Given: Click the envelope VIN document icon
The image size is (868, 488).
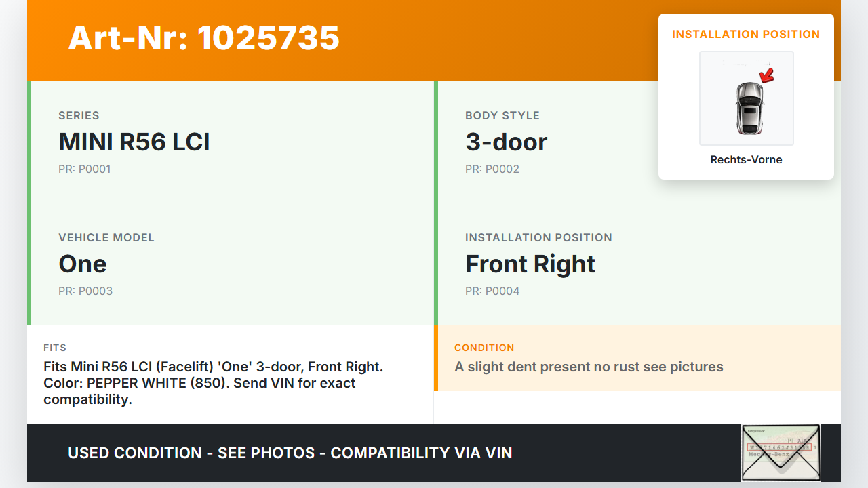Looking at the screenshot, I should tap(781, 452).
